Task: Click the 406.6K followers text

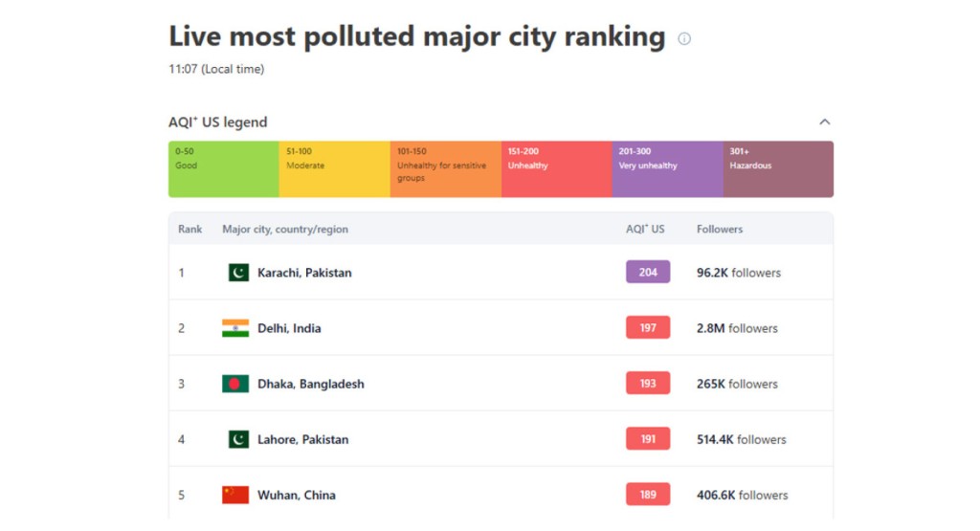Action: [743, 495]
